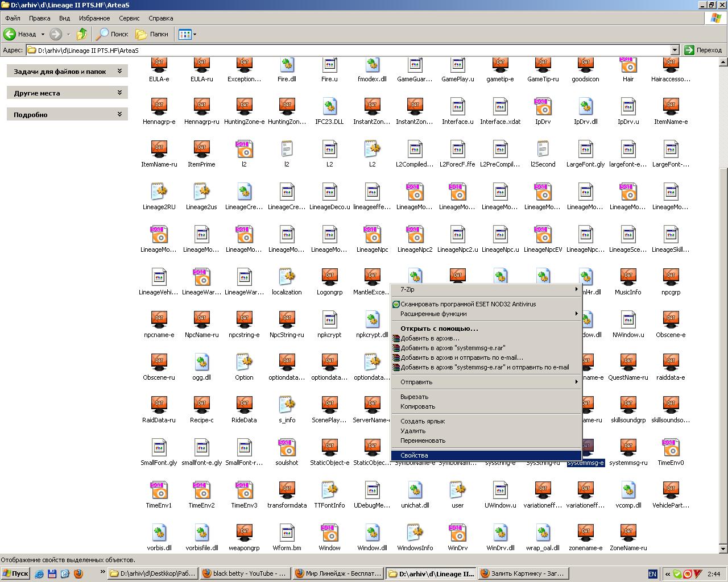The width and height of the screenshot is (728, 582).
Task: Expand the 'Задачи для файлов и папок' panel
Action: pos(119,71)
